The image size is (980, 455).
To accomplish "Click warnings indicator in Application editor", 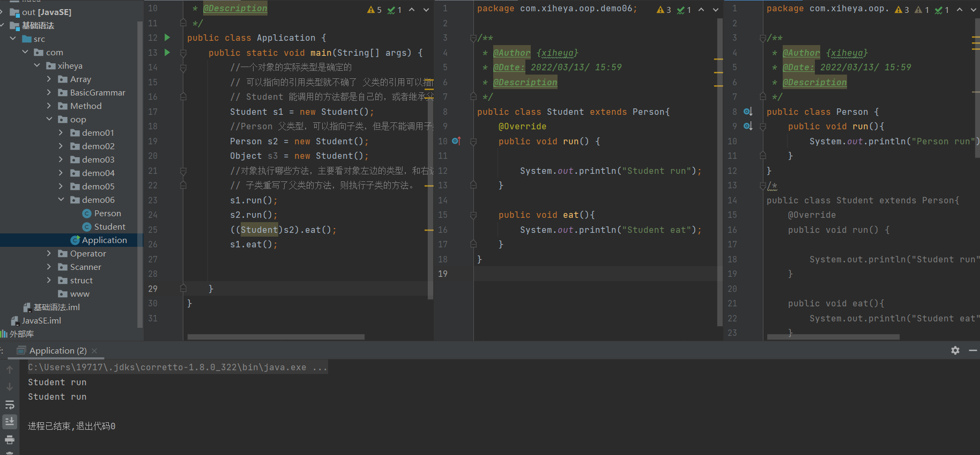I will pyautogui.click(x=374, y=10).
